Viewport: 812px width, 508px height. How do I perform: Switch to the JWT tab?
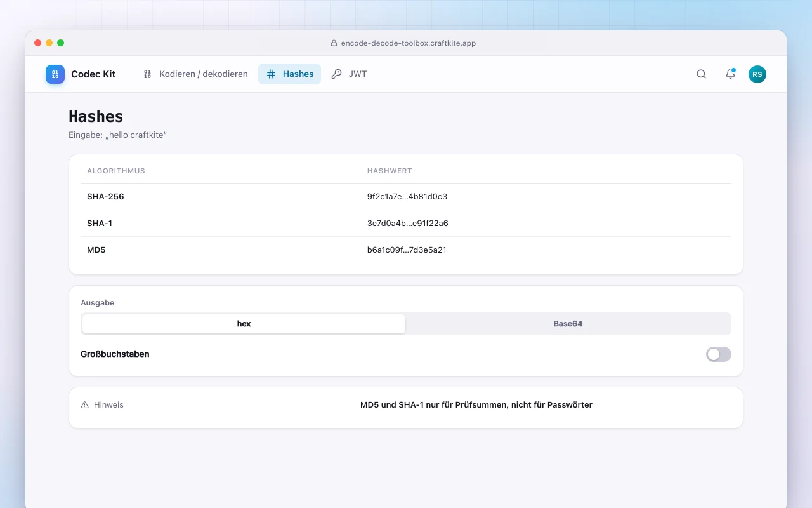tap(349, 74)
